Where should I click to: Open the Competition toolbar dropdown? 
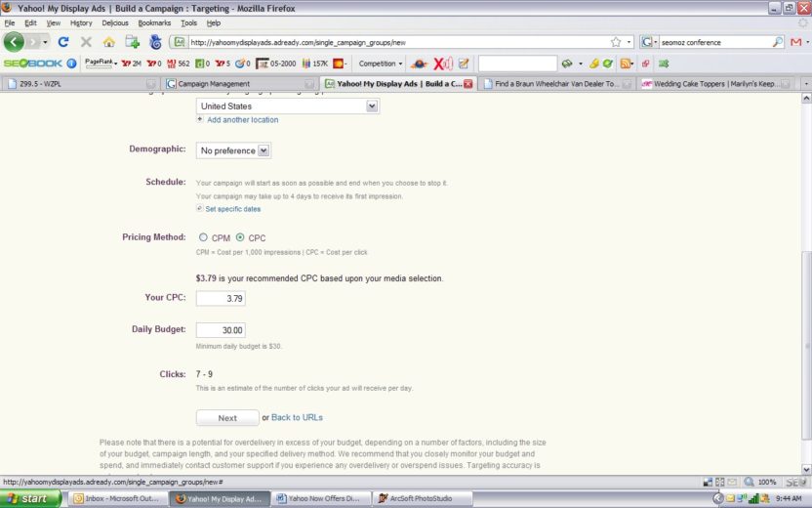click(x=381, y=63)
